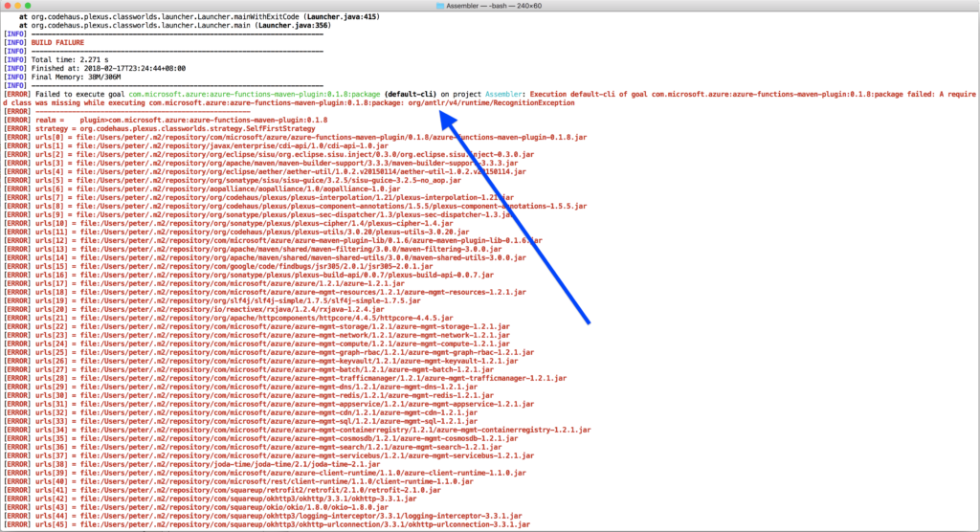Click the 'Failed to execute goal' text
980x532 pixels.
point(80,95)
